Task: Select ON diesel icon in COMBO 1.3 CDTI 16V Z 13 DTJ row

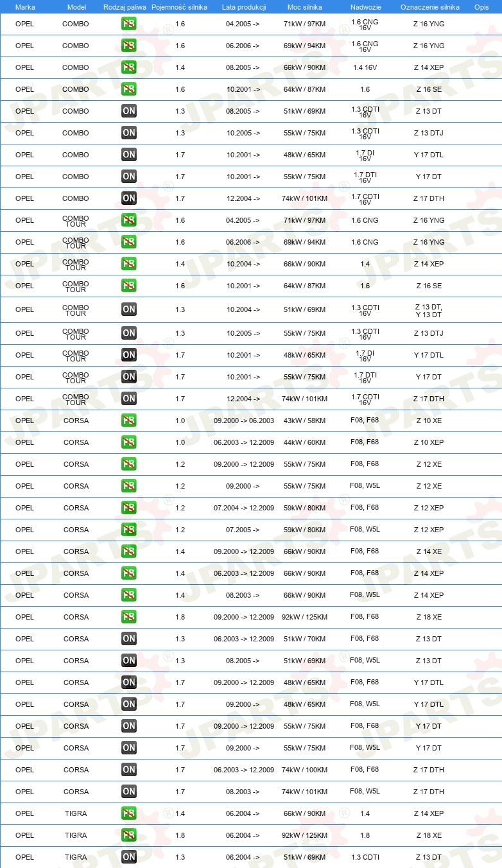Action: pos(128,133)
